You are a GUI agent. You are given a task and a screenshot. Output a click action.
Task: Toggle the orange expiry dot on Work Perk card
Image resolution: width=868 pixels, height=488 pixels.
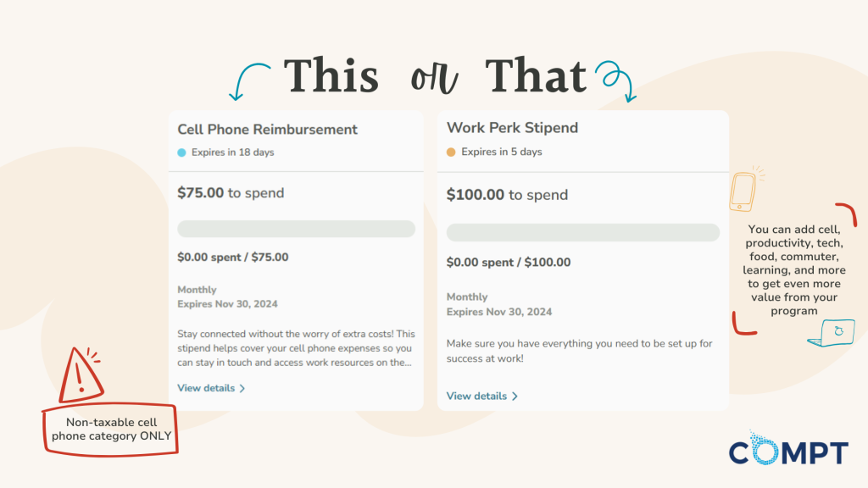452,151
